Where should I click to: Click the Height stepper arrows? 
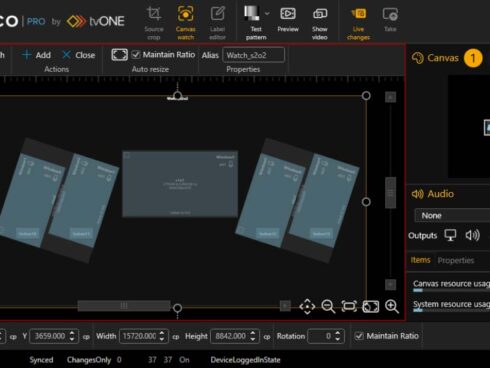coord(253,336)
